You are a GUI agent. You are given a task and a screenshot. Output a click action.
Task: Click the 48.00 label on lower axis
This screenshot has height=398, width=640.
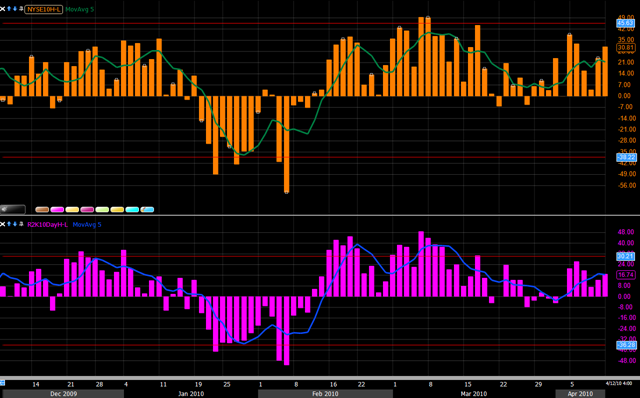coord(627,232)
